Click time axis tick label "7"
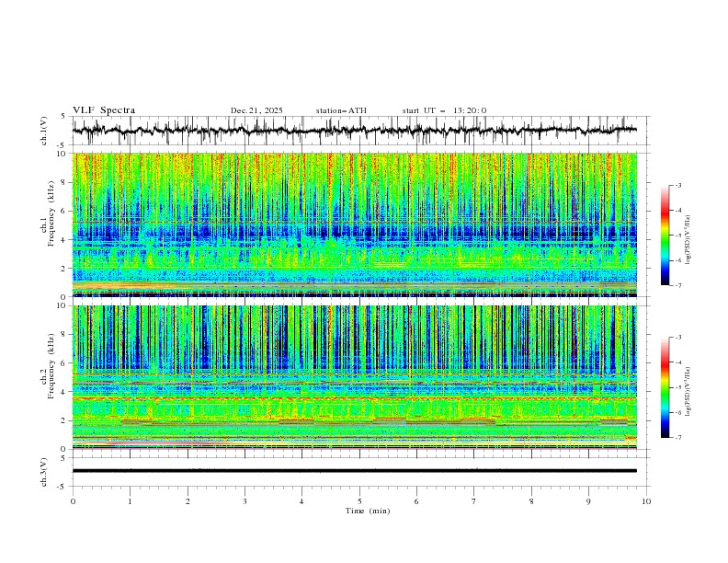The image size is (728, 563). click(x=474, y=501)
